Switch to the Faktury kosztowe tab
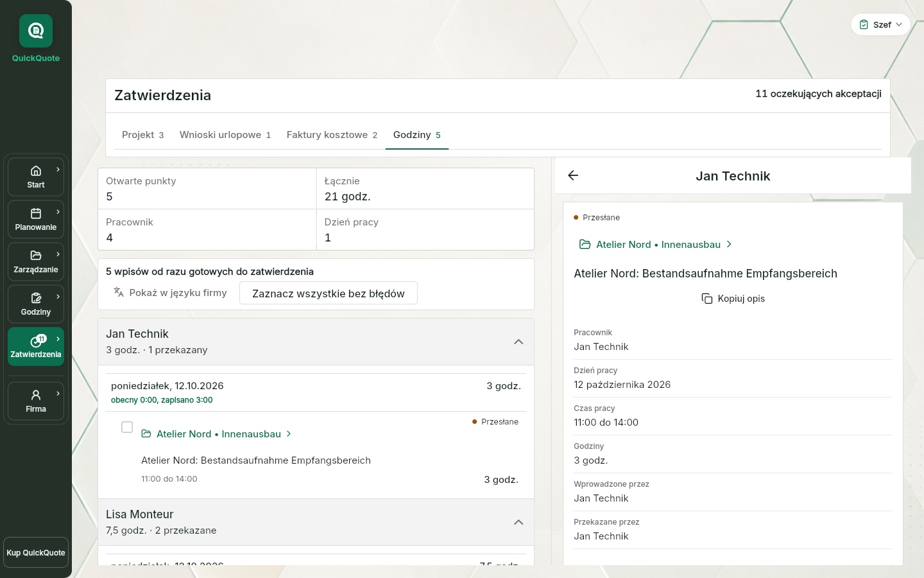 coord(332,135)
